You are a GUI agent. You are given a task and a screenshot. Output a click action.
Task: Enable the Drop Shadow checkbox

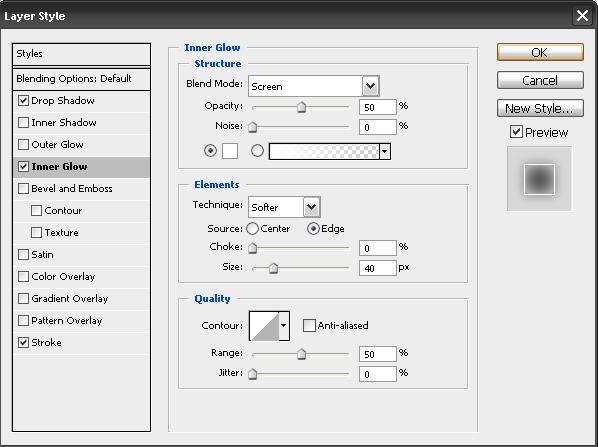[x=23, y=101]
